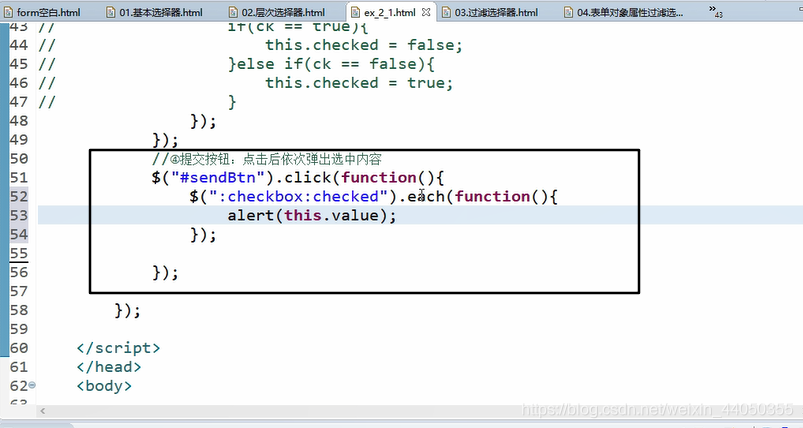Screen dimensions: 803x428
Task: Click "this.checked = true;" on line 46
Action: (x=359, y=83)
